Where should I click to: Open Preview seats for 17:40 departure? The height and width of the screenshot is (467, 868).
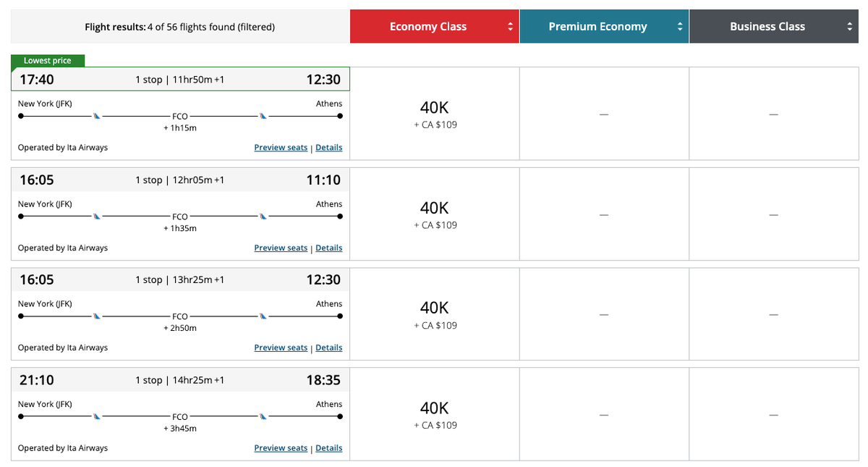click(281, 148)
